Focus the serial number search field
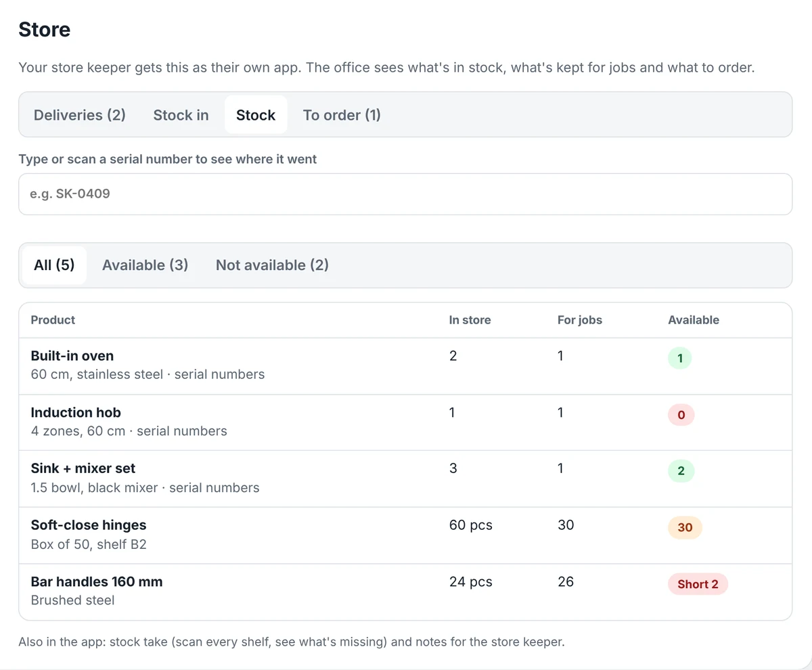812x670 pixels. point(405,194)
